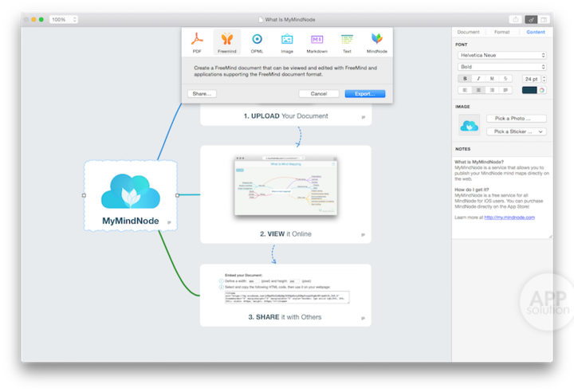This screenshot has height=392, width=574.
Task: Toggle bold text formatting
Action: pos(465,78)
